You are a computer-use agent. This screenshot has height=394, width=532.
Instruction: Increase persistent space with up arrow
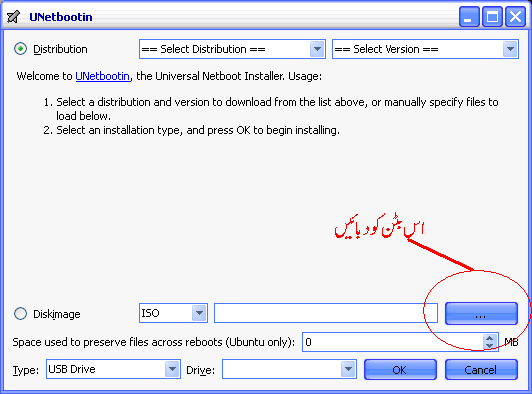(489, 338)
